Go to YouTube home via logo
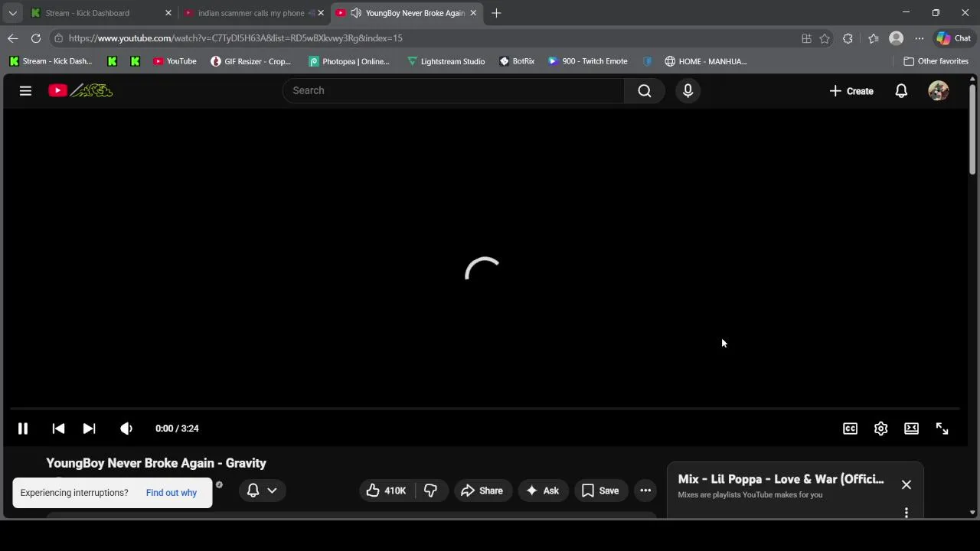The height and width of the screenshot is (551, 980). (80, 91)
